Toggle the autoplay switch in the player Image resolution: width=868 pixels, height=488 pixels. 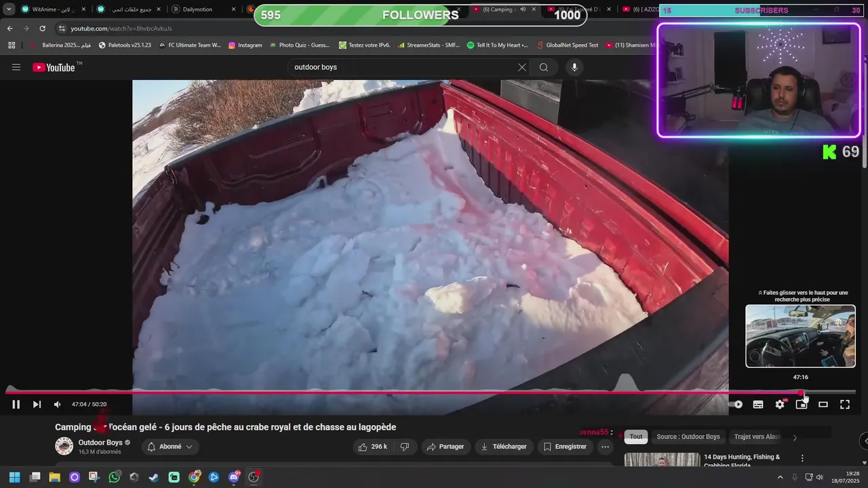pyautogui.click(x=736, y=405)
